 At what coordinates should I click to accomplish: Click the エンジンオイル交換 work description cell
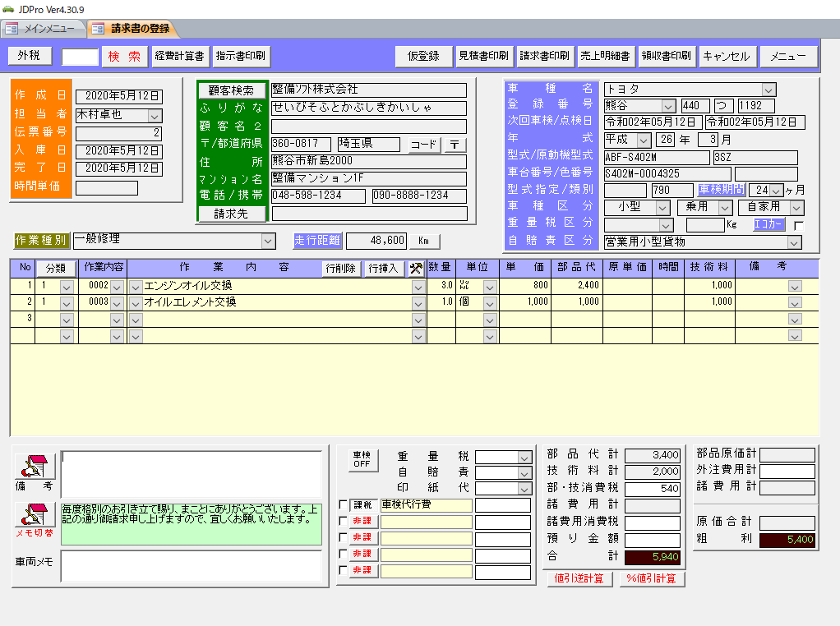pos(277,287)
